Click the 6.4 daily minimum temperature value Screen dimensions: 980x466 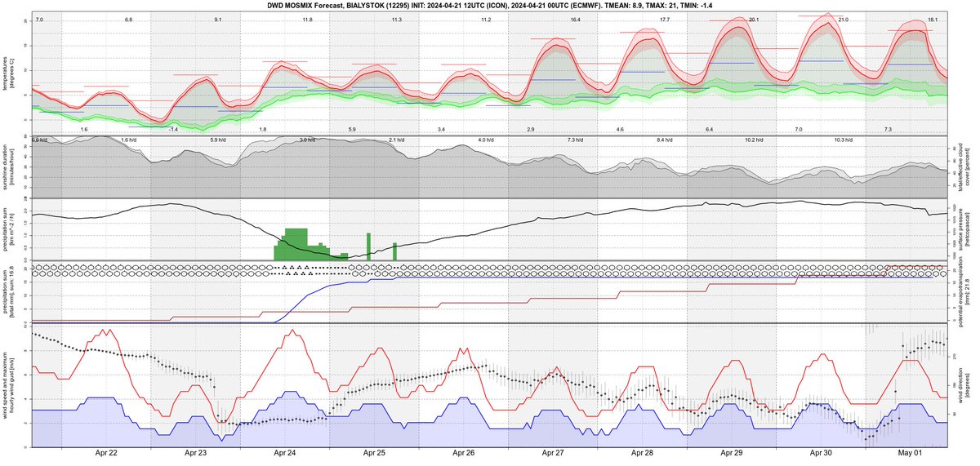[709, 130]
